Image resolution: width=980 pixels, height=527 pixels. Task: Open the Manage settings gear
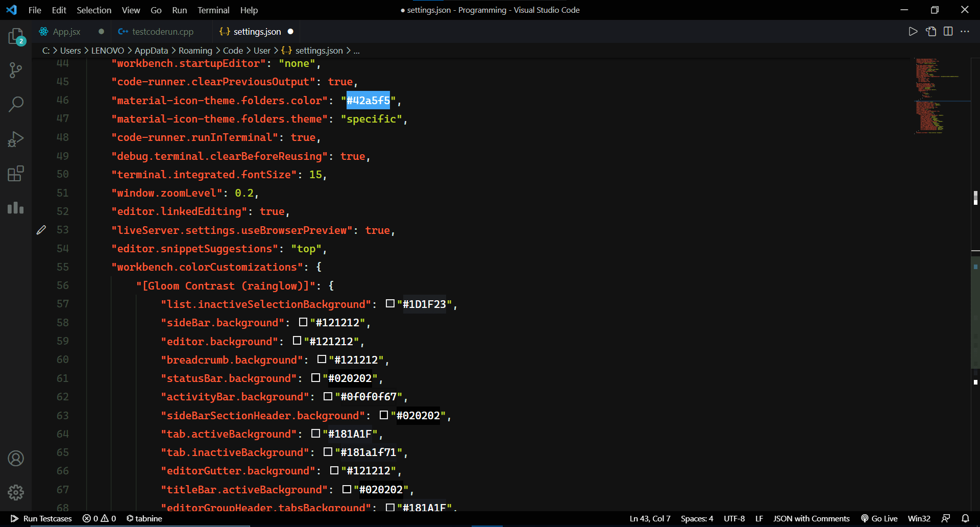(16, 492)
